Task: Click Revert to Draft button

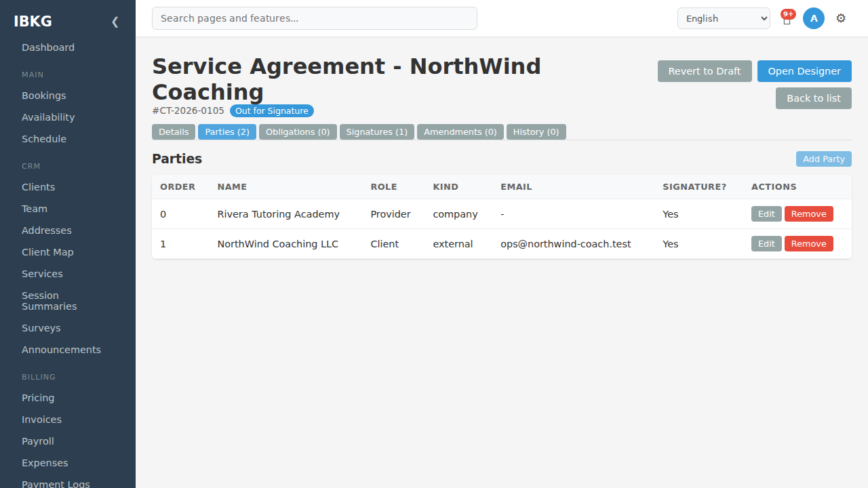Action: (x=705, y=71)
